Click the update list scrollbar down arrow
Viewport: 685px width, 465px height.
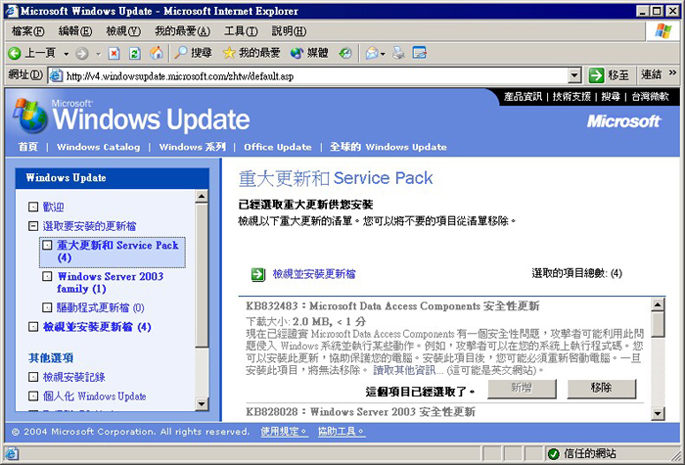click(657, 413)
